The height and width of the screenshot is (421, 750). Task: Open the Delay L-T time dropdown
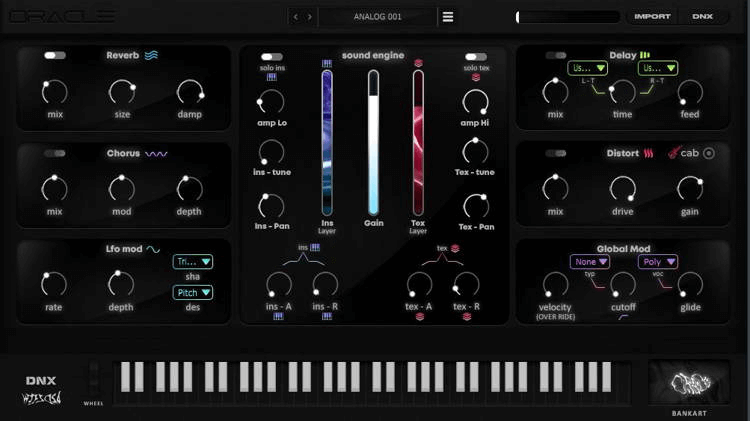tap(587, 68)
